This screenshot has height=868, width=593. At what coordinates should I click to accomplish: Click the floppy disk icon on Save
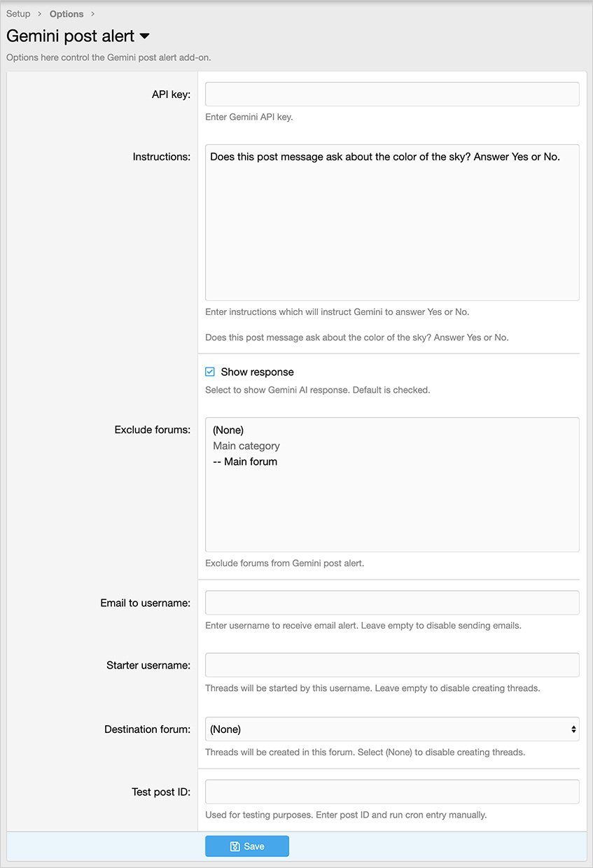(235, 846)
